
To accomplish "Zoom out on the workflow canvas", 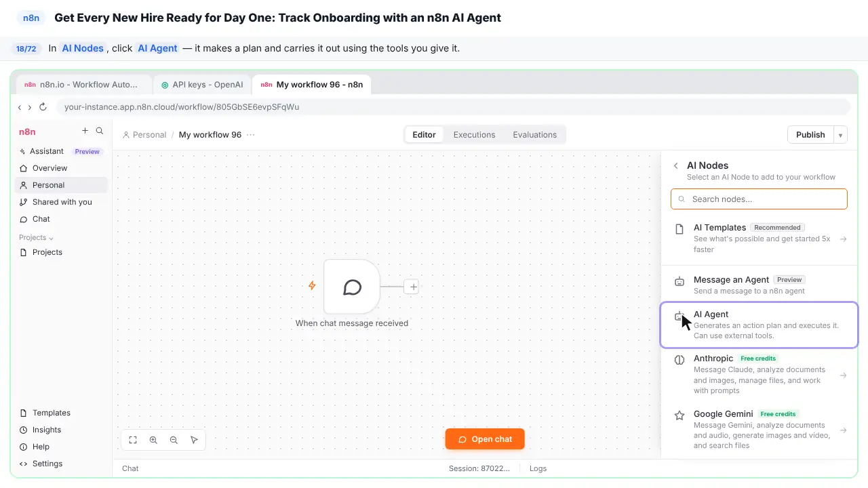I will (x=174, y=440).
